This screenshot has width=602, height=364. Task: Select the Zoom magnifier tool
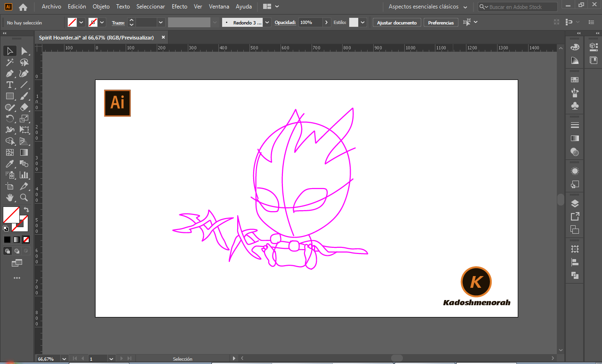(24, 198)
